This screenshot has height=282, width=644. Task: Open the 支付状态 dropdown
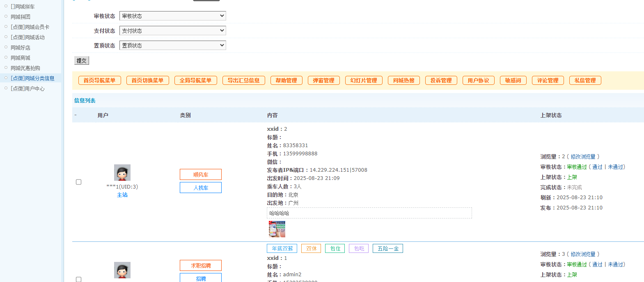(173, 31)
